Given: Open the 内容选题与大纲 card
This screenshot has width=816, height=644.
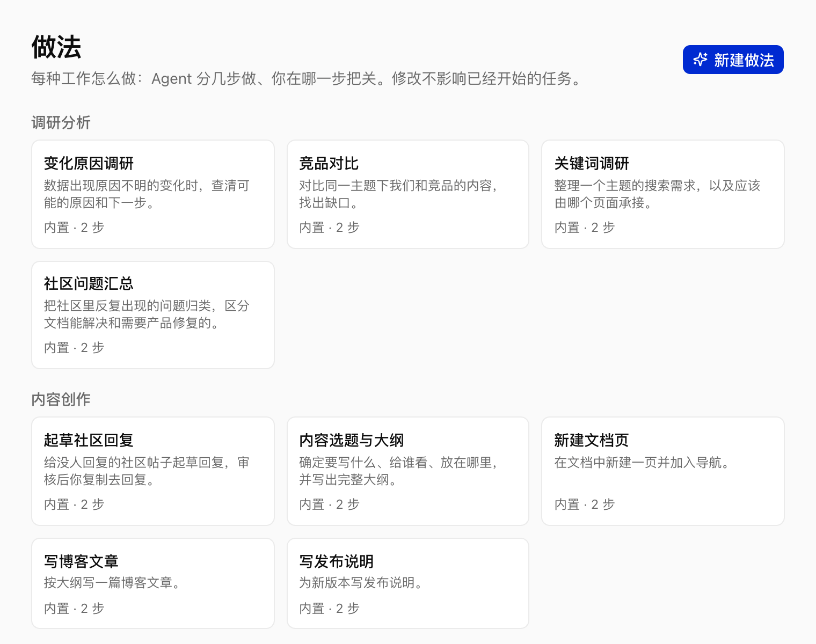Looking at the screenshot, I should [408, 471].
